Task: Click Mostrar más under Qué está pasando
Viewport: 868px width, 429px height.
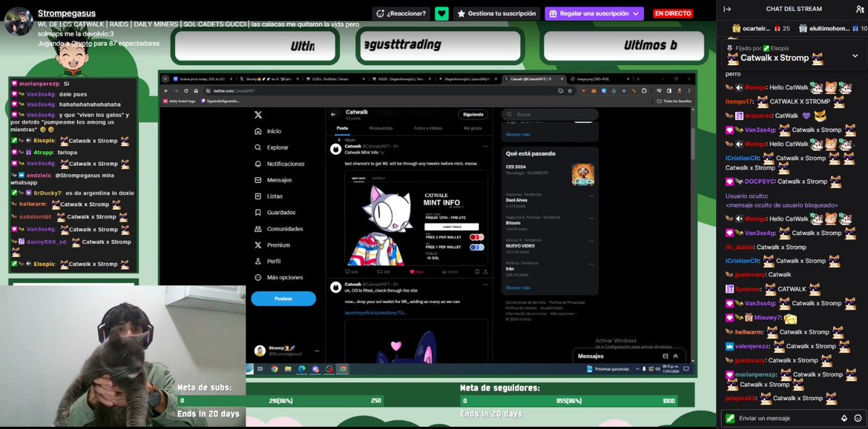Action: (x=518, y=287)
